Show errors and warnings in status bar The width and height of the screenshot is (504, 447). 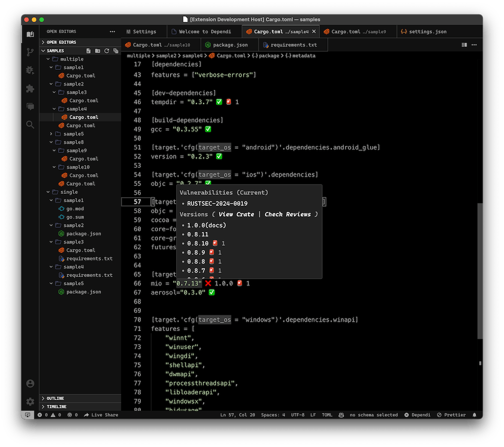(x=49, y=415)
